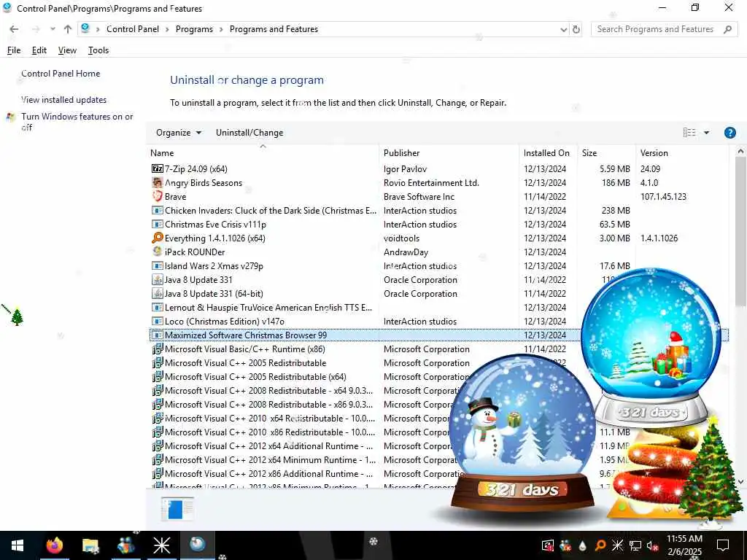The height and width of the screenshot is (560, 747).
Task: Click the Control Panel taskbar button
Action: [x=197, y=544]
